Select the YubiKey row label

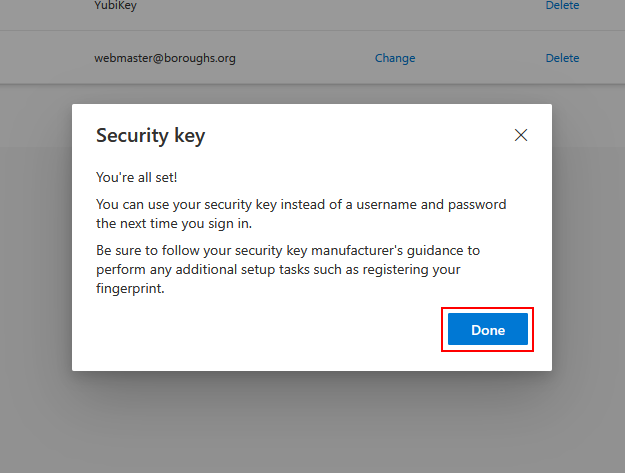[x=117, y=6]
